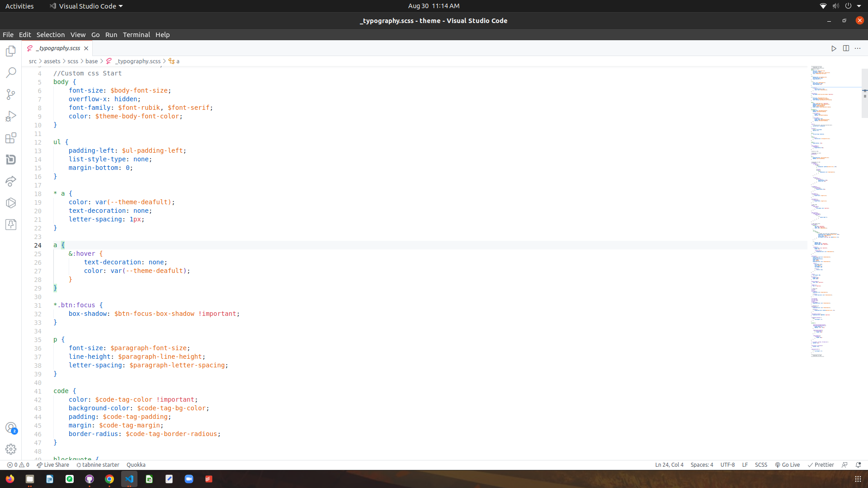Click the Run Code play icon
The height and width of the screenshot is (488, 868).
coord(834,48)
